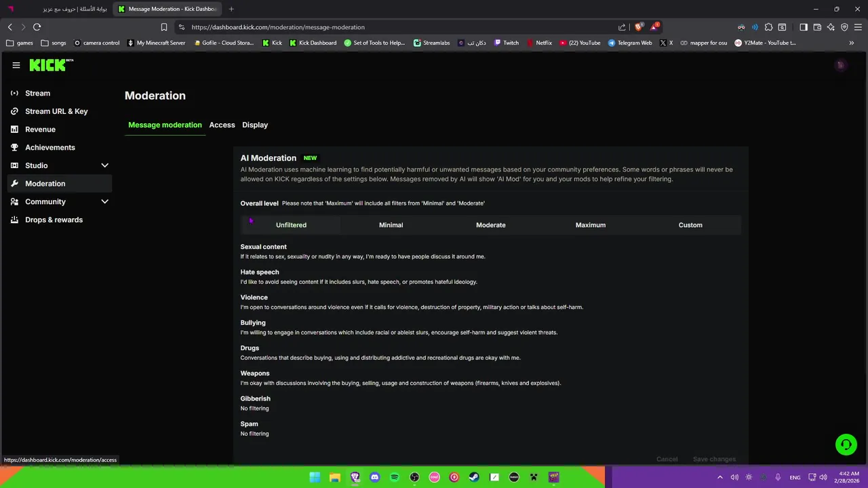Open the profile avatar menu
868x488 pixels.
(x=840, y=65)
